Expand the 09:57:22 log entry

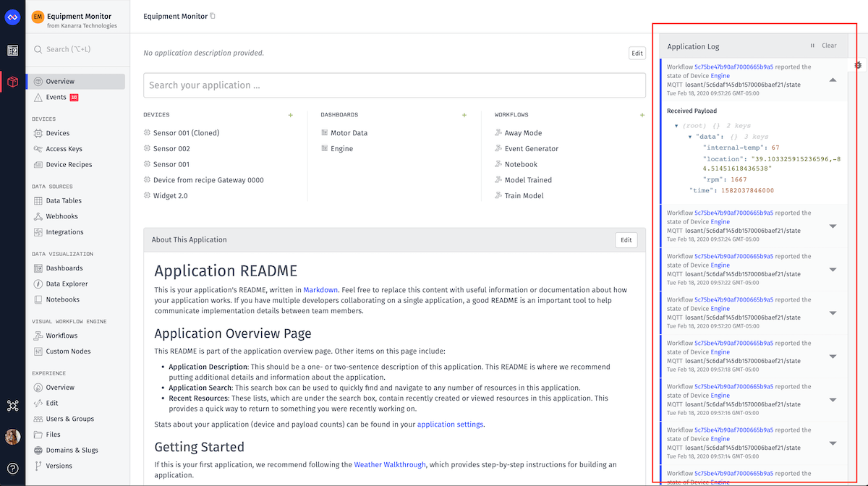(833, 270)
